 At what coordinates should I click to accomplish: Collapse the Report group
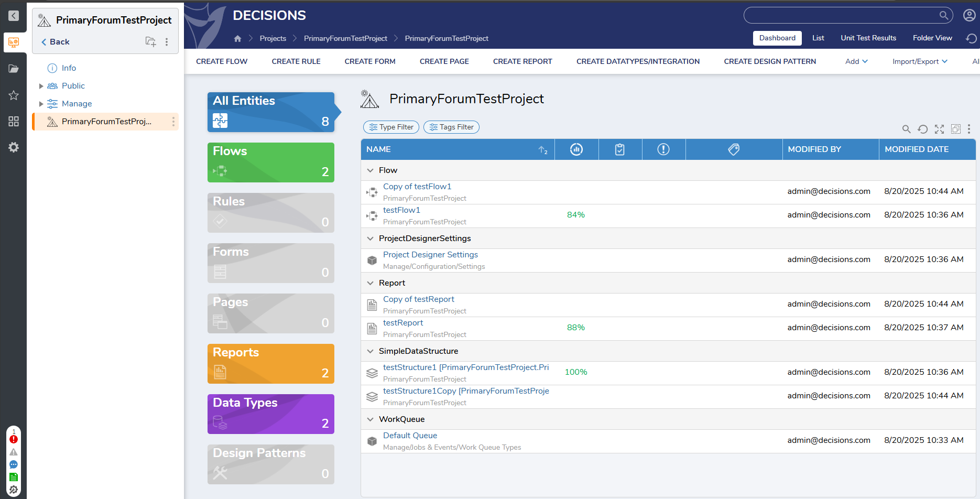370,283
